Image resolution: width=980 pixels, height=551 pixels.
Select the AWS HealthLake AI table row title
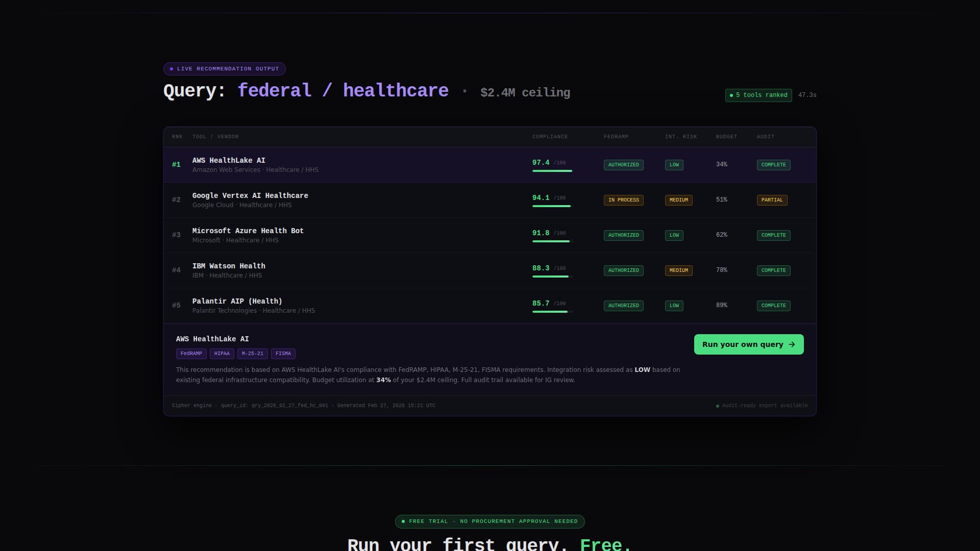click(229, 160)
